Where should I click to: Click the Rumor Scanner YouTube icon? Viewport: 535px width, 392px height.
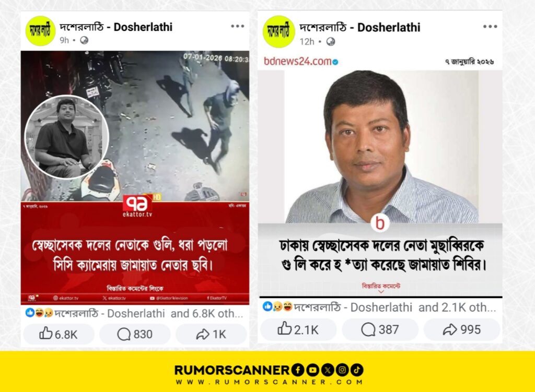(x=312, y=370)
